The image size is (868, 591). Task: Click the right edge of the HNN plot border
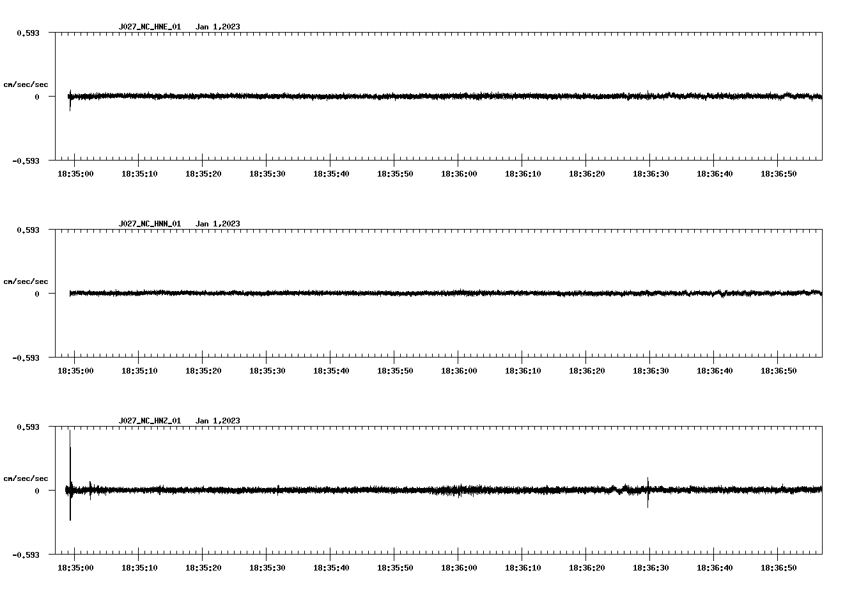coord(823,294)
